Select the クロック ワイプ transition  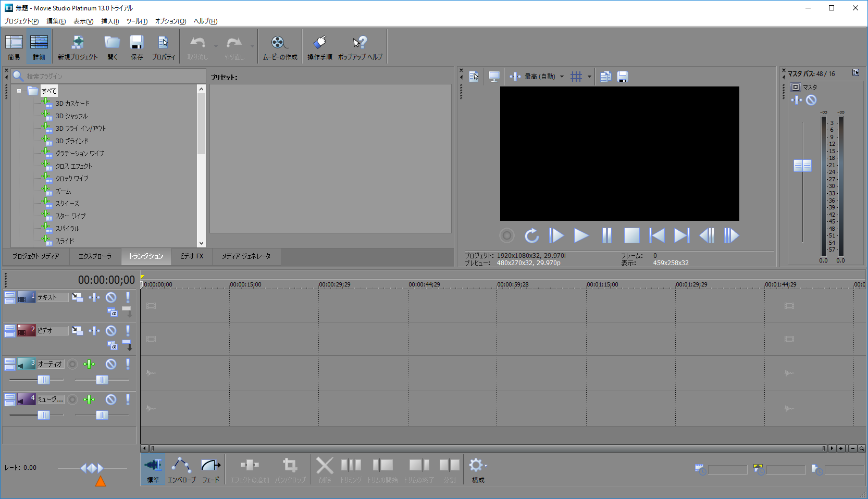coord(72,179)
